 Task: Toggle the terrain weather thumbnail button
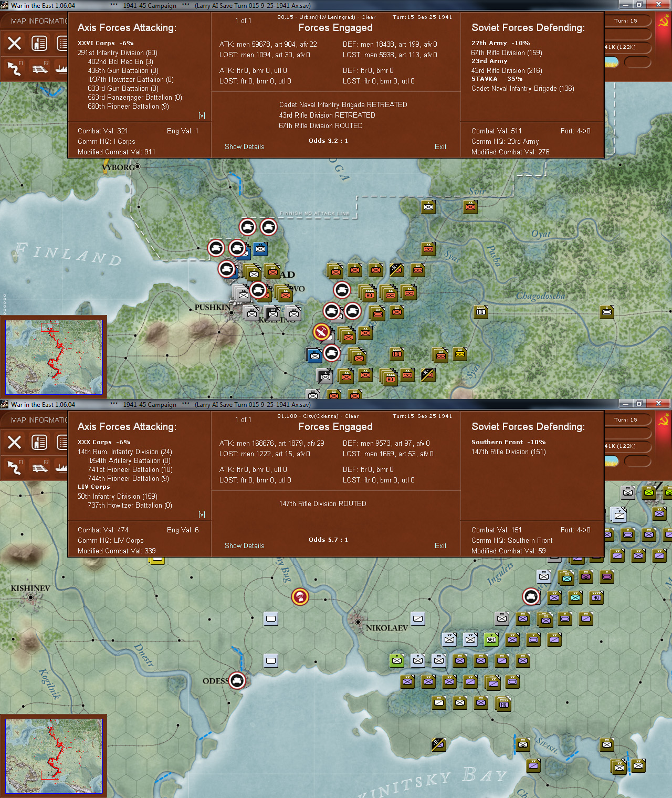pos(612,62)
